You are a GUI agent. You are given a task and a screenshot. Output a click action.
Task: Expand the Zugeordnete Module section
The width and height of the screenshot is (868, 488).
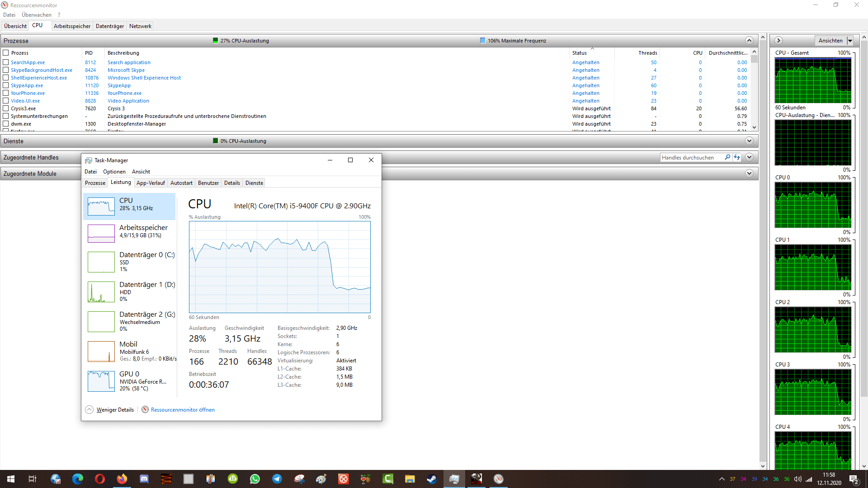(749, 174)
